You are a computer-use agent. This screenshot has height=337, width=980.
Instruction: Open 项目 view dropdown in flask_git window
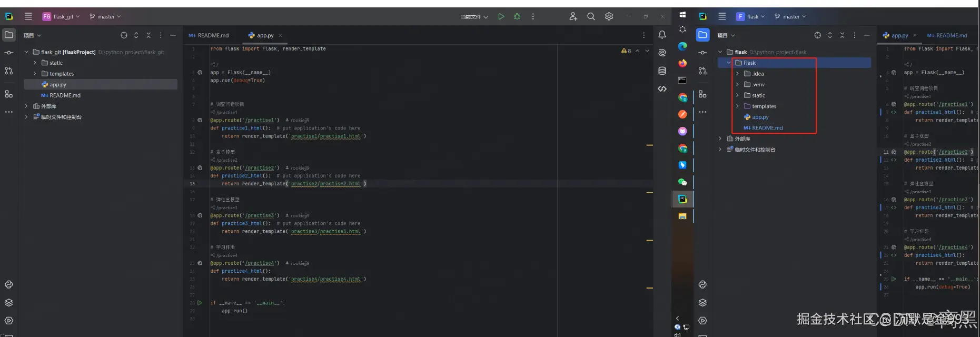(32, 35)
